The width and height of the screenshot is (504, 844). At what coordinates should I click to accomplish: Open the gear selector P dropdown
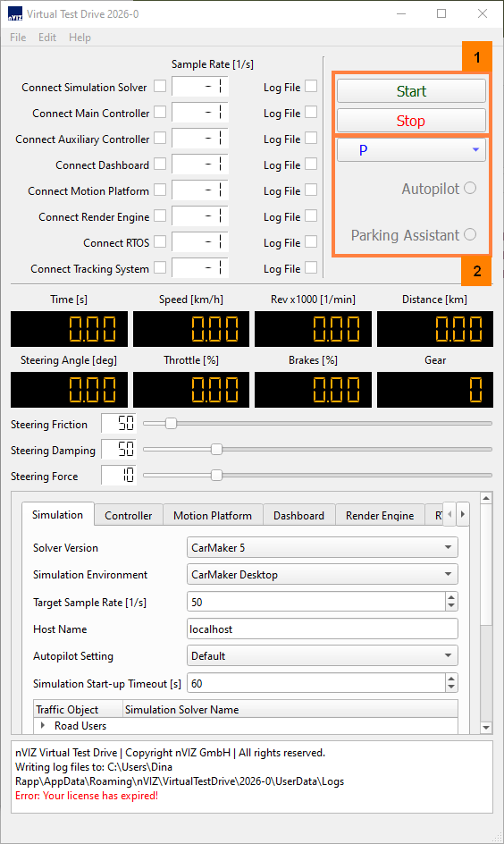tap(411, 149)
